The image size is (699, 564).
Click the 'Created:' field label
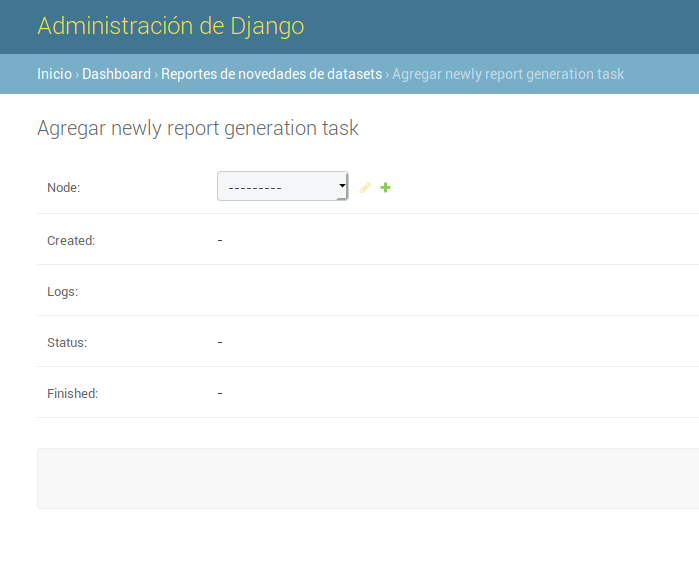click(x=71, y=241)
